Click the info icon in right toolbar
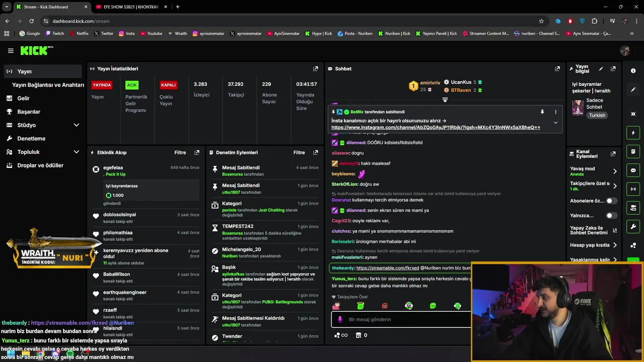This screenshot has height=362, width=644. pos(633,71)
